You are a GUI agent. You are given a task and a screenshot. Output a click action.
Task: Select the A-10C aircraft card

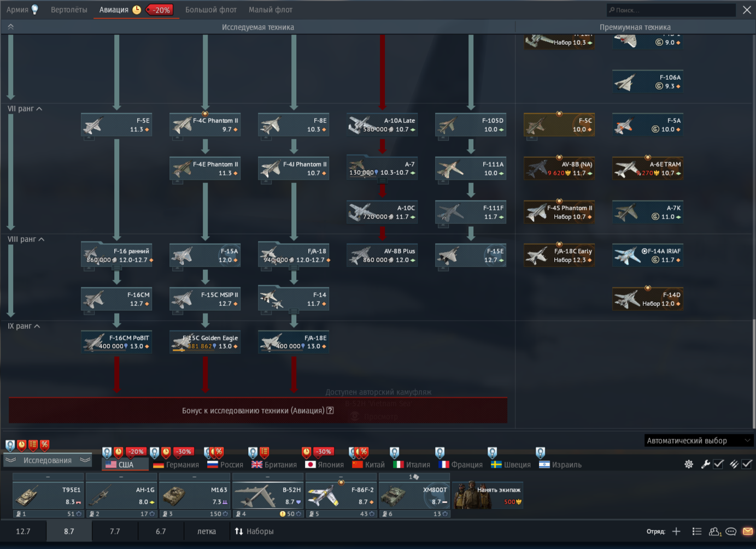point(382,212)
